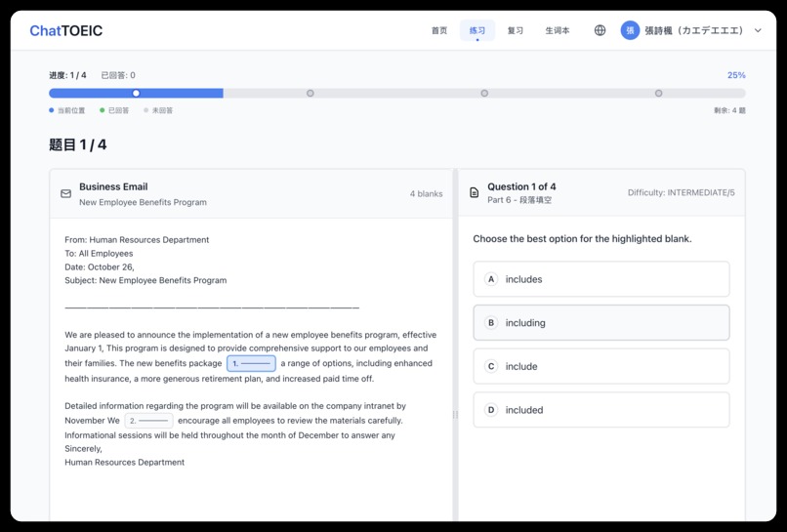Click the 25% progress percentage
Image resolution: width=787 pixels, height=532 pixels.
tap(736, 75)
